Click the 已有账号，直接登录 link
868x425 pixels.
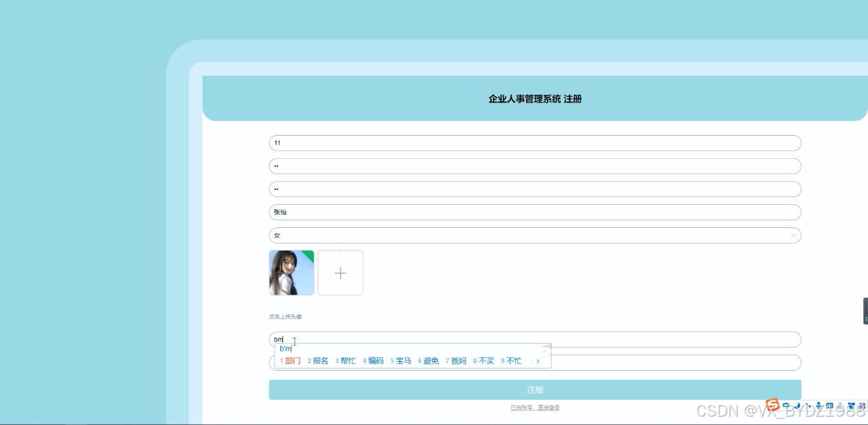(x=535, y=408)
